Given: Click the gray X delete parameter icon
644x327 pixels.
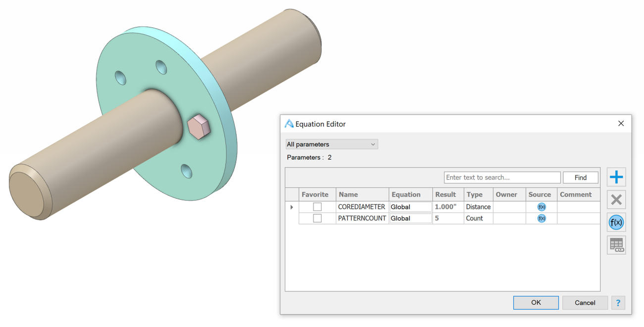Looking at the screenshot, I should click(x=616, y=200).
